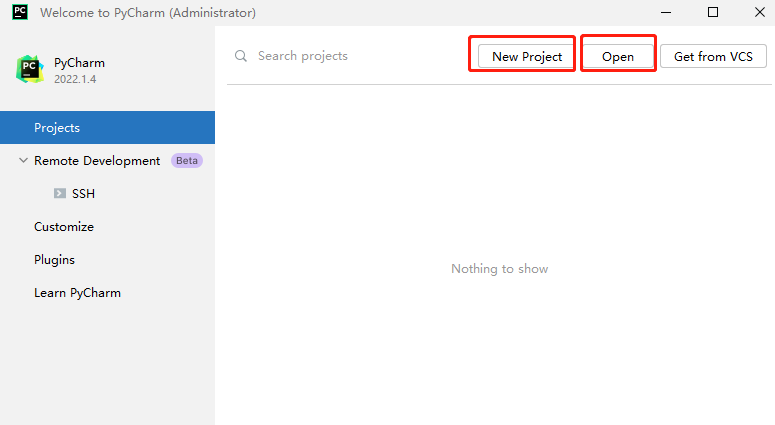
Task: Click the Nothing to show message
Action: click(x=500, y=269)
